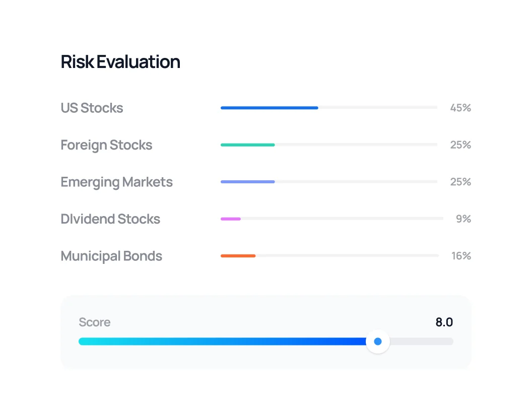
Task: Click the green Foreign Stocks progress bar
Action: [x=247, y=145]
